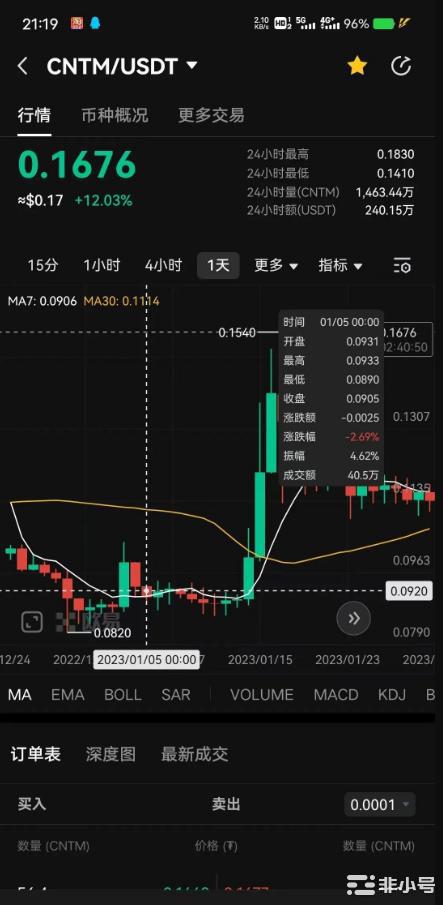
Task: Toggle the favorite star icon
Action: click(357, 66)
